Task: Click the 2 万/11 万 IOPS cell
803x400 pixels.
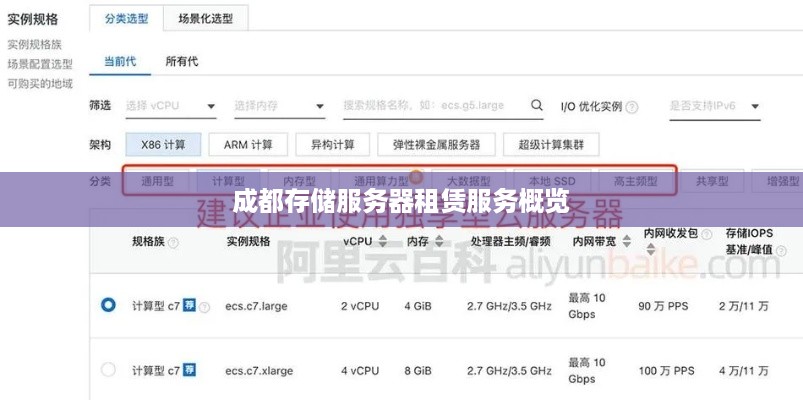Action: point(744,306)
